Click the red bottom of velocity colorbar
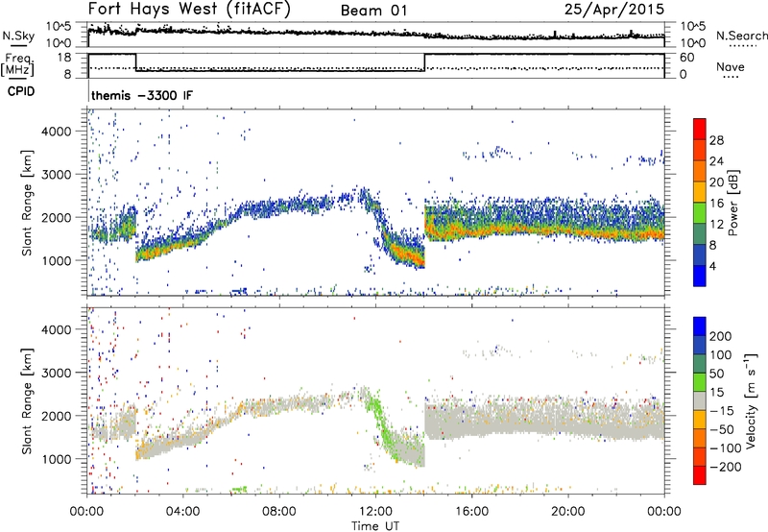This screenshot has height=532, width=768. point(700,475)
